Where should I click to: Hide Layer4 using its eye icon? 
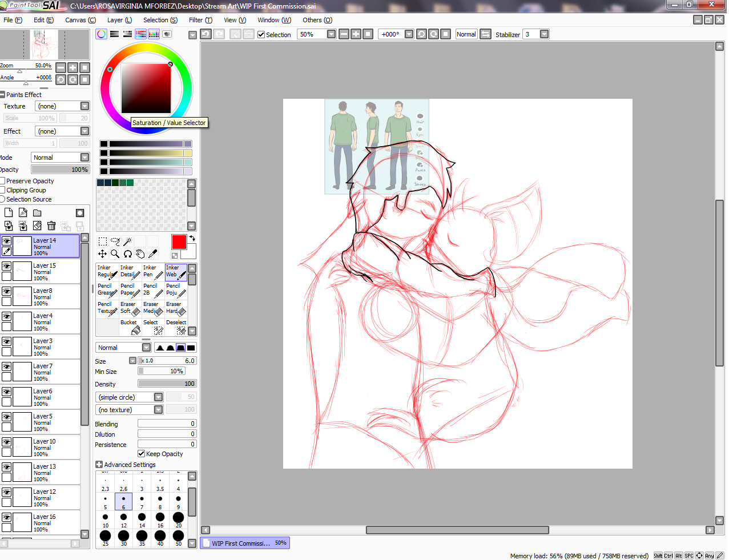click(x=7, y=317)
